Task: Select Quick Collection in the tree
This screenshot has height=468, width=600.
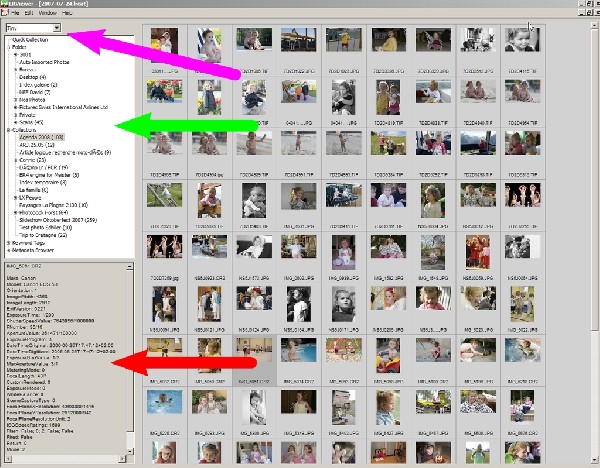Action: 30,38
